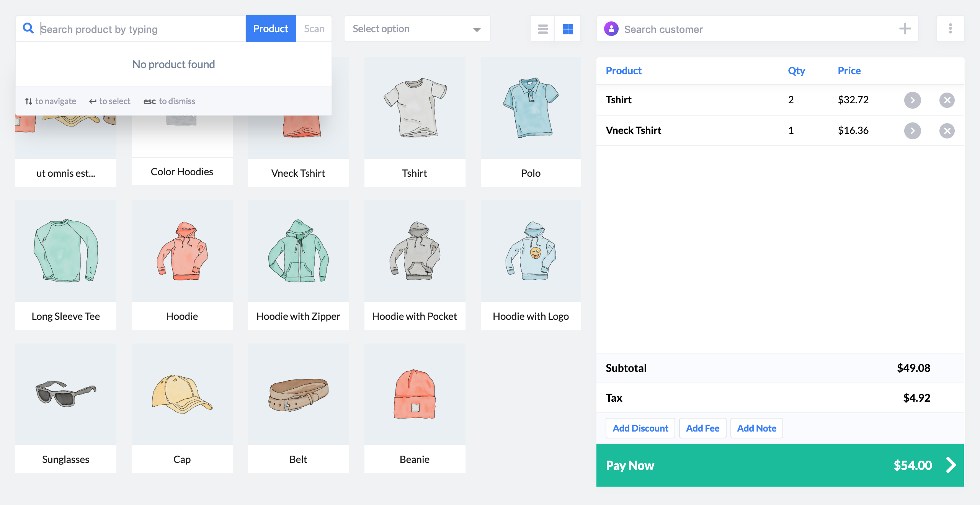The width and height of the screenshot is (980, 505).
Task: Click the expand arrow on Tshirt row
Action: (912, 99)
